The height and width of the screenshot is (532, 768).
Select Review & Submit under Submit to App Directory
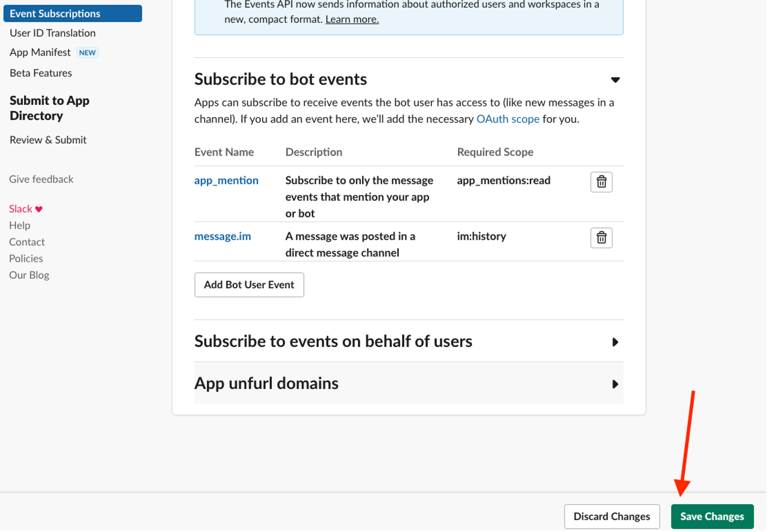pos(48,140)
